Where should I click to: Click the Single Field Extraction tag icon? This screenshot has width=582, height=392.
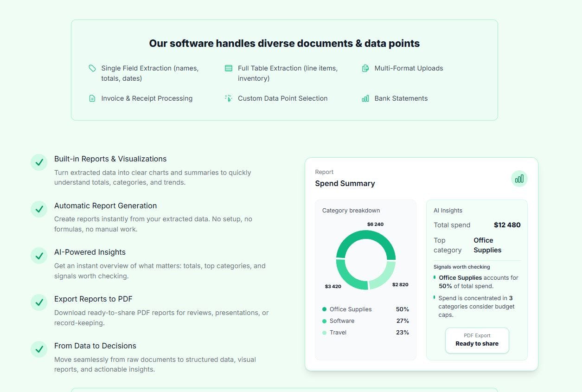92,68
